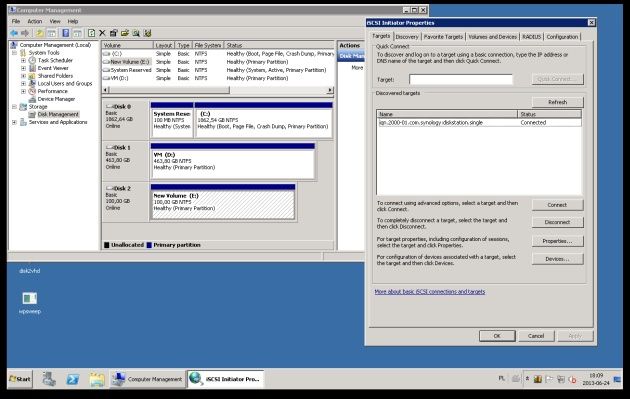
Task: Click the Devices... button
Action: 557,259
